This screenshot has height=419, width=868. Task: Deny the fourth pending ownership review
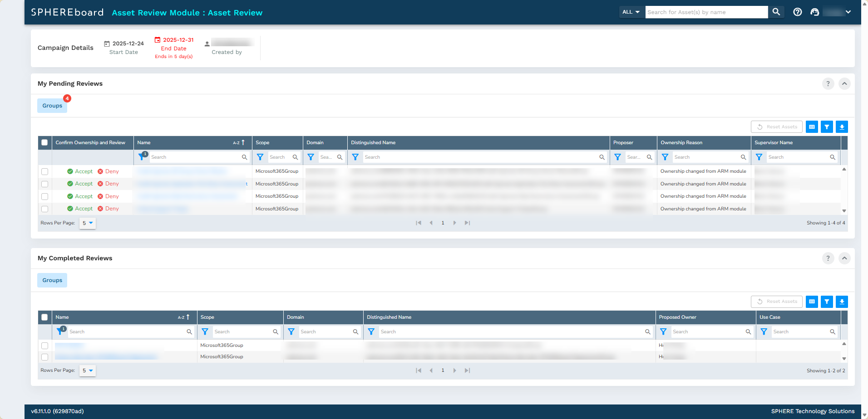(x=108, y=209)
